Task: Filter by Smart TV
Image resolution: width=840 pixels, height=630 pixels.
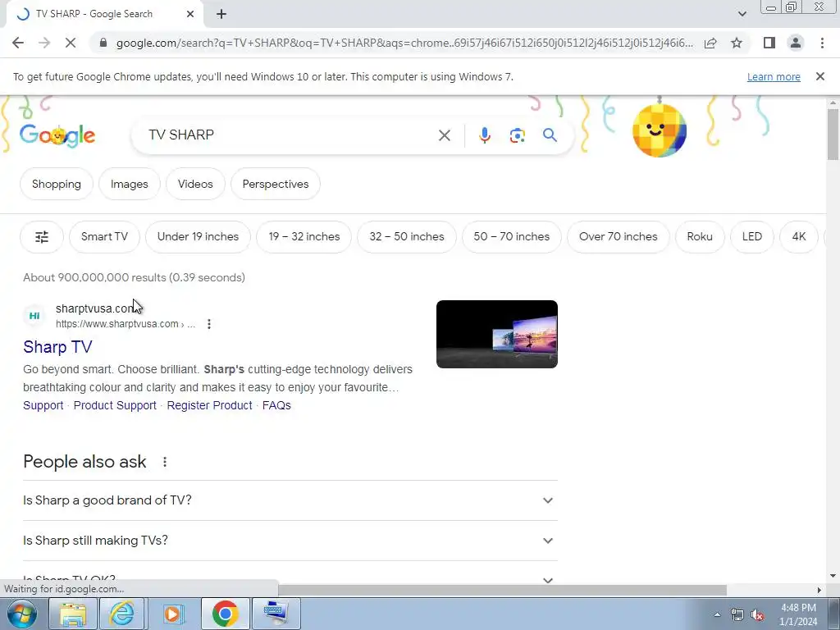Action: [x=104, y=236]
